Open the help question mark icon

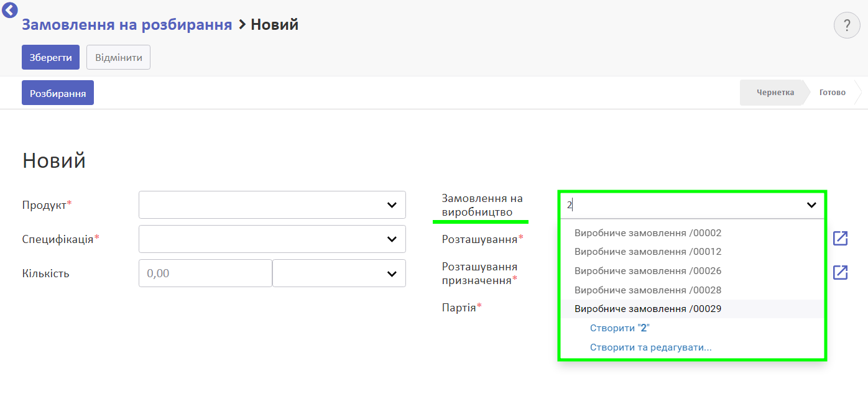tap(846, 25)
